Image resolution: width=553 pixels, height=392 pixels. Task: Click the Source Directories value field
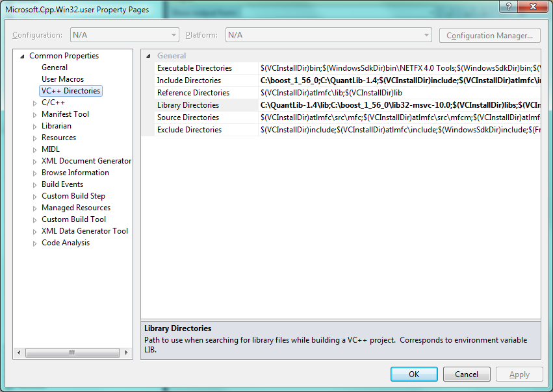click(399, 117)
